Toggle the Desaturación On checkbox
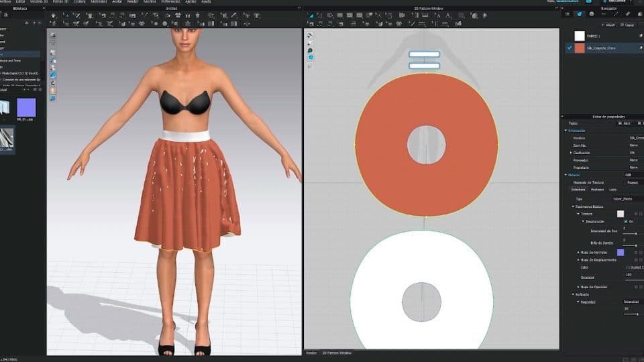The height and width of the screenshot is (362, 644). (625, 221)
